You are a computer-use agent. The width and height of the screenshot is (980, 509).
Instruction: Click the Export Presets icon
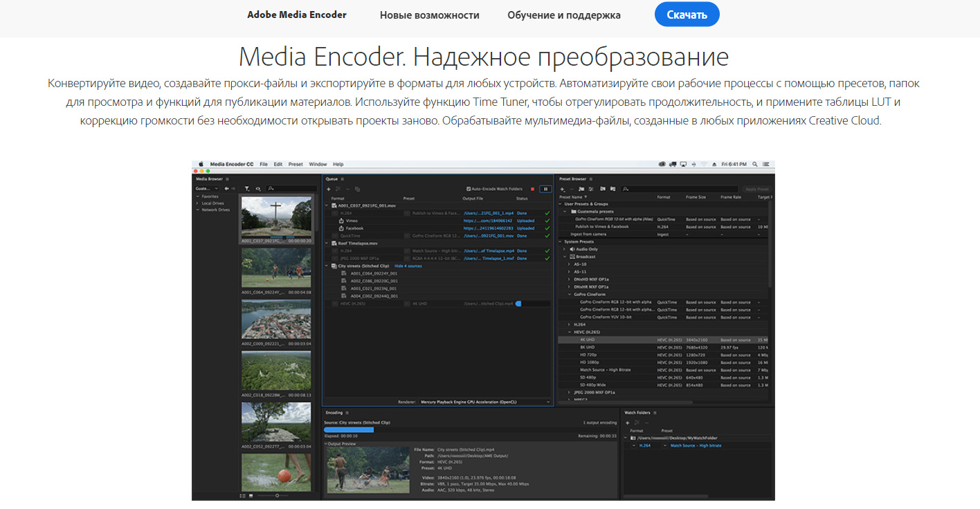(612, 188)
